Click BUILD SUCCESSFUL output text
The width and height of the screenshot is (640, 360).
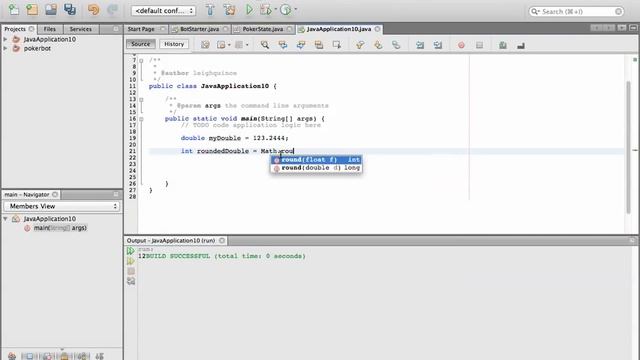tap(178, 256)
